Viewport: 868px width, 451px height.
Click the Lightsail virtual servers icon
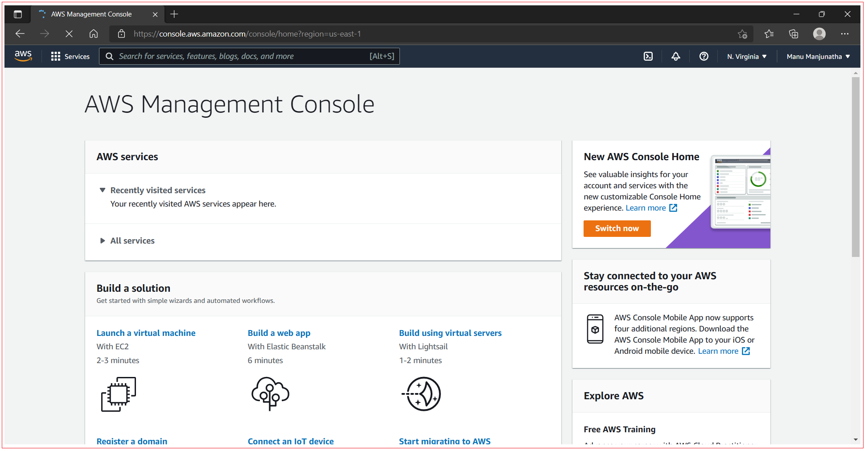(x=421, y=394)
